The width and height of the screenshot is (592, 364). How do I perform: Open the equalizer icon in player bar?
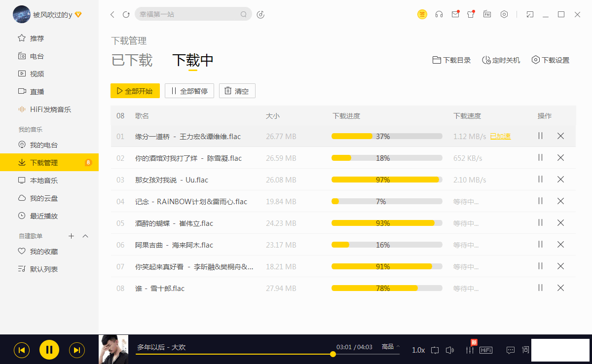[x=470, y=350]
